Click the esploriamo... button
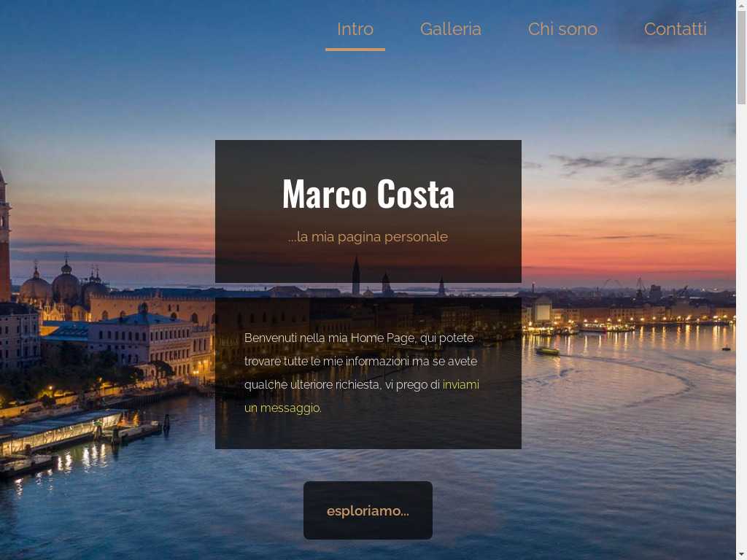 368,510
